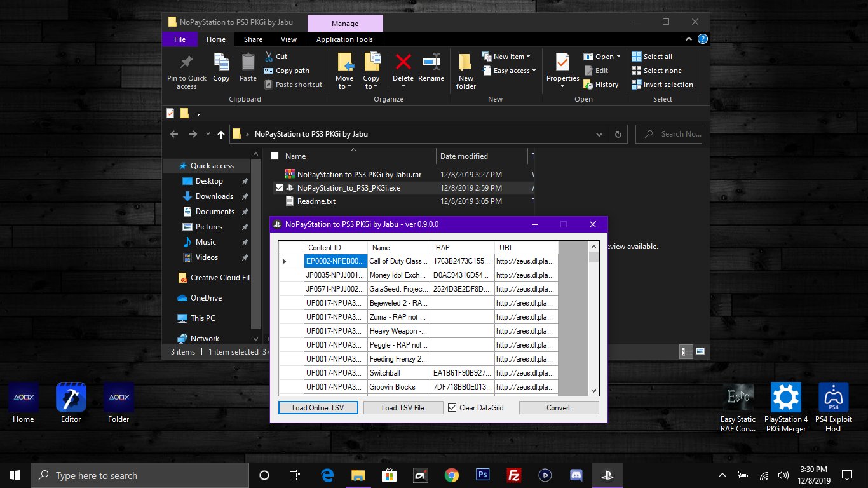Viewport: 868px width, 488px height.
Task: Click the Load Online TSV button
Action: tap(318, 408)
